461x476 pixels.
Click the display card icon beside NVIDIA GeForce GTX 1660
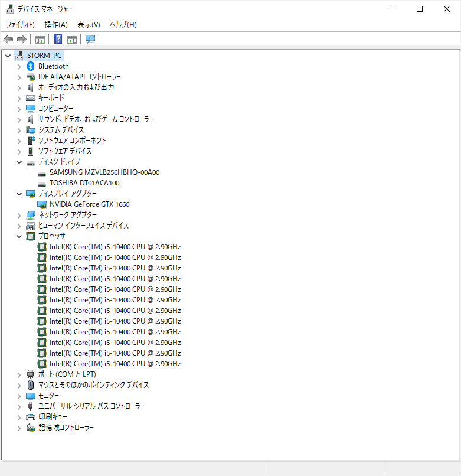point(42,204)
